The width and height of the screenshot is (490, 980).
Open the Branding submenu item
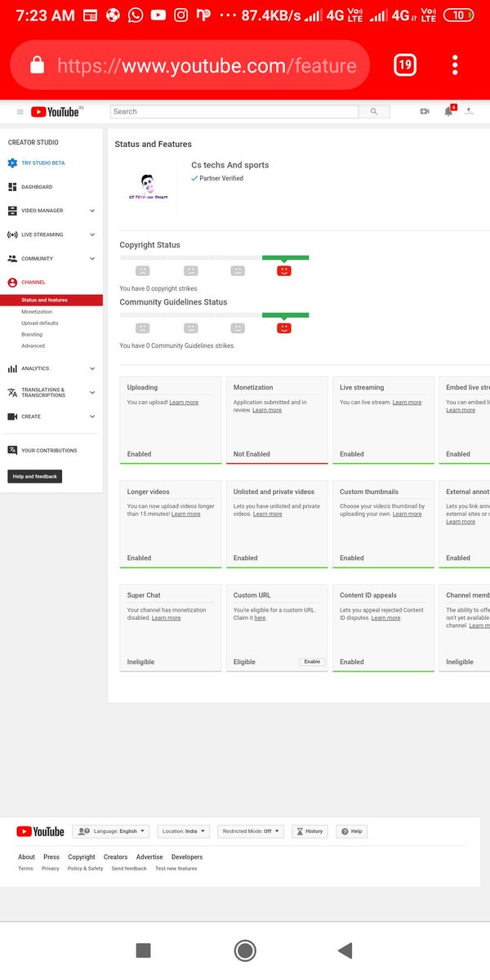coord(32,335)
